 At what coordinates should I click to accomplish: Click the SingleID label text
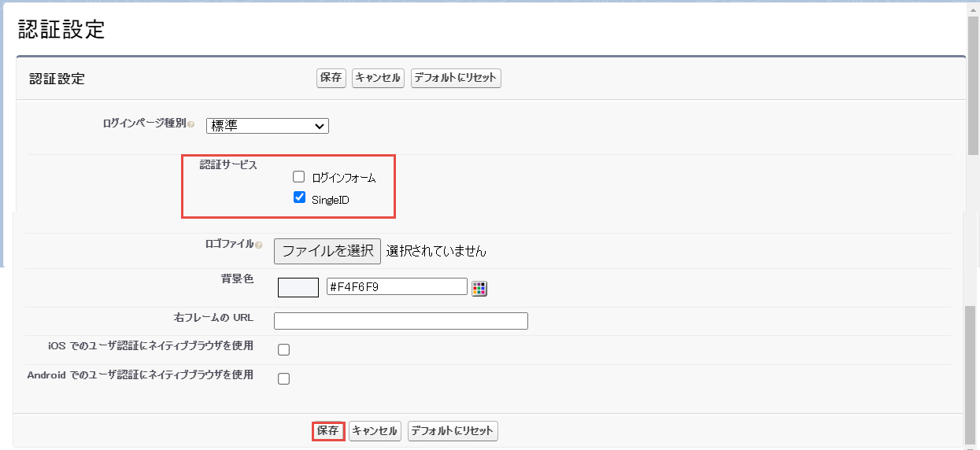[x=330, y=200]
